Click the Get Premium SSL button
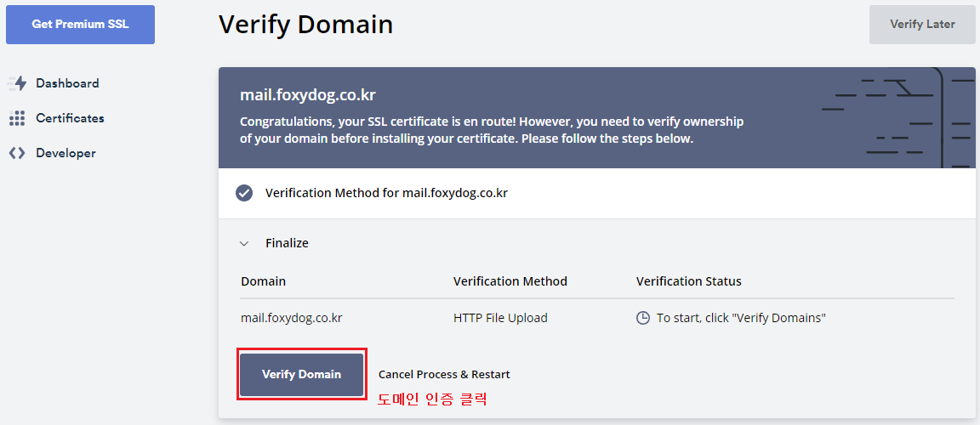The width and height of the screenshot is (980, 425). click(80, 25)
